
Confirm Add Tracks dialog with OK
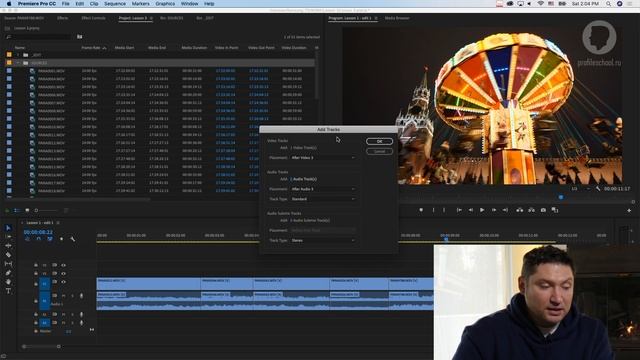point(380,141)
